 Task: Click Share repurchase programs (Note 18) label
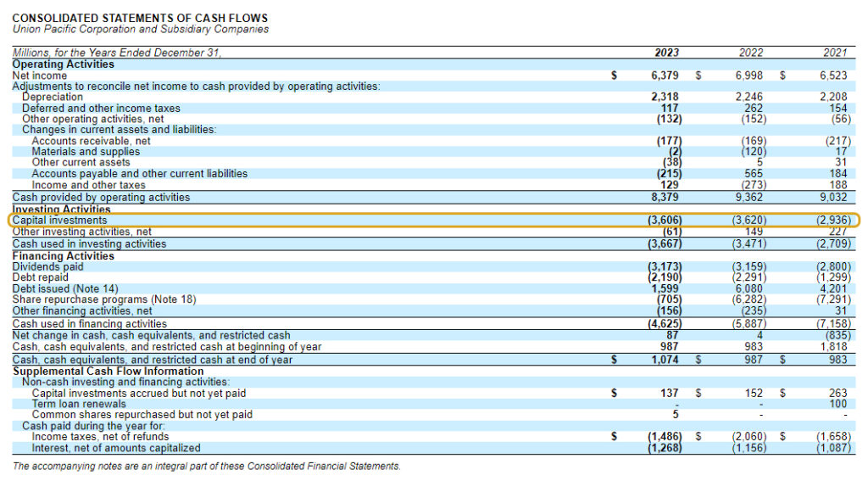pos(104,299)
